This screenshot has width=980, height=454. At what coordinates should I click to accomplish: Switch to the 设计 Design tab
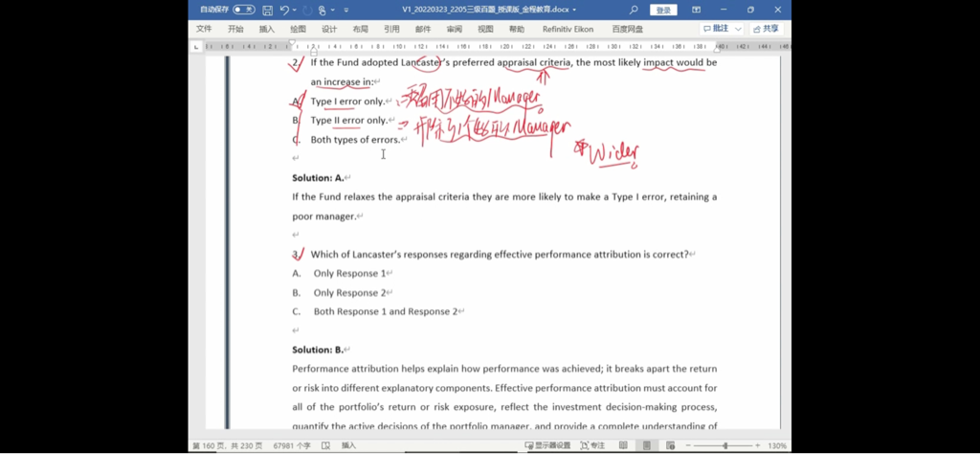329,29
